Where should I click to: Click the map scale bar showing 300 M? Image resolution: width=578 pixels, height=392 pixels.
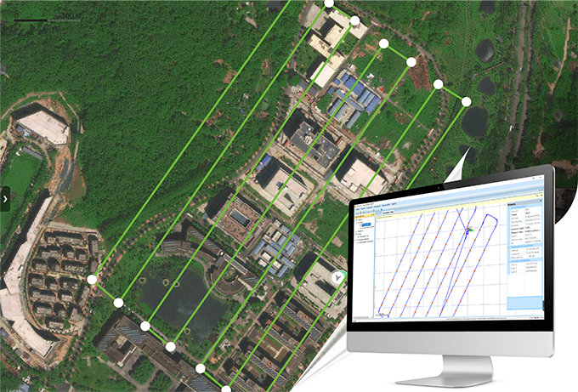pyautogui.click(x=48, y=18)
